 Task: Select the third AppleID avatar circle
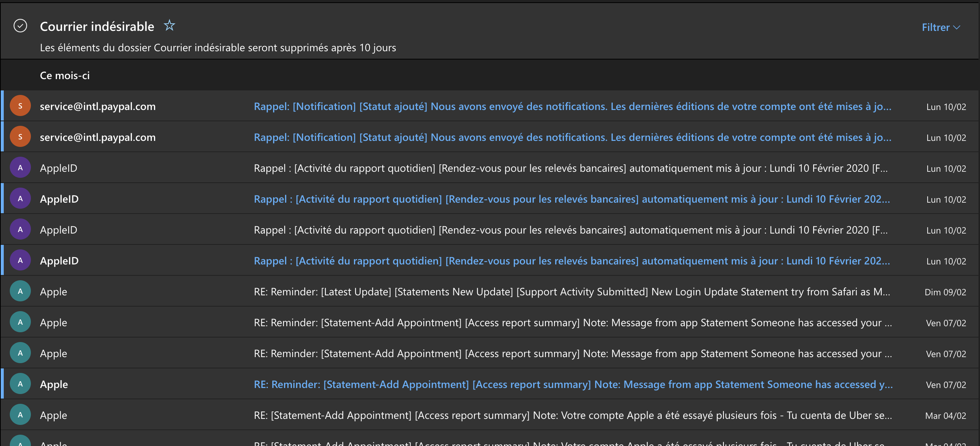pos(20,229)
